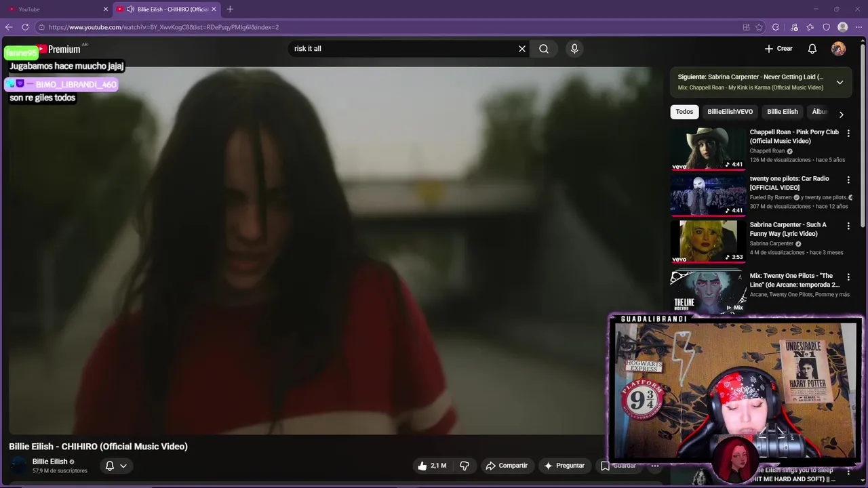Click the magnifier search button
This screenshot has width=868, height=488.
coord(544,49)
